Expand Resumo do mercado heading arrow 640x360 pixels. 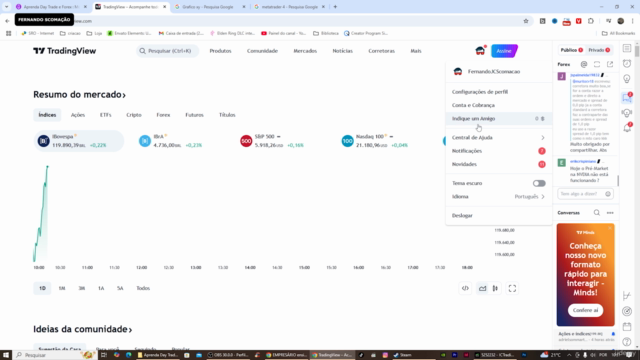click(x=124, y=95)
